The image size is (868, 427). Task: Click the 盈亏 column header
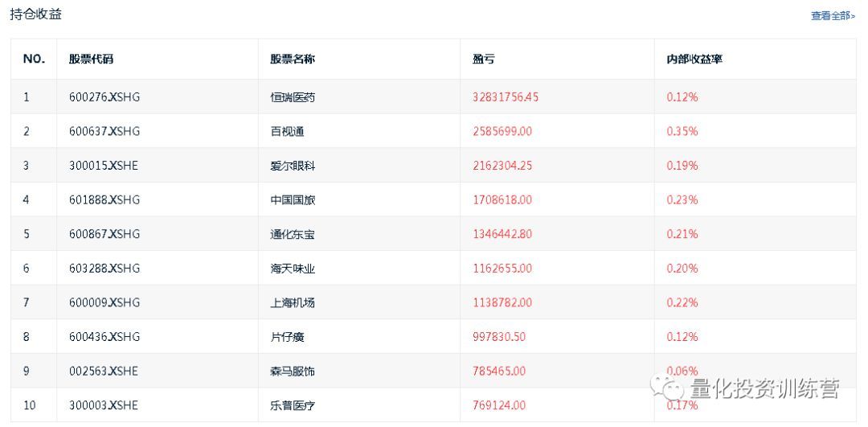pos(484,59)
